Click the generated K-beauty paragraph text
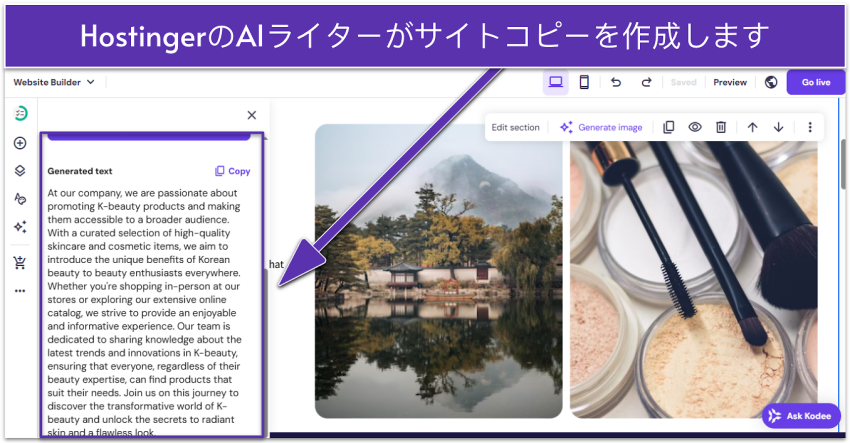The width and height of the screenshot is (850, 443). tap(144, 313)
